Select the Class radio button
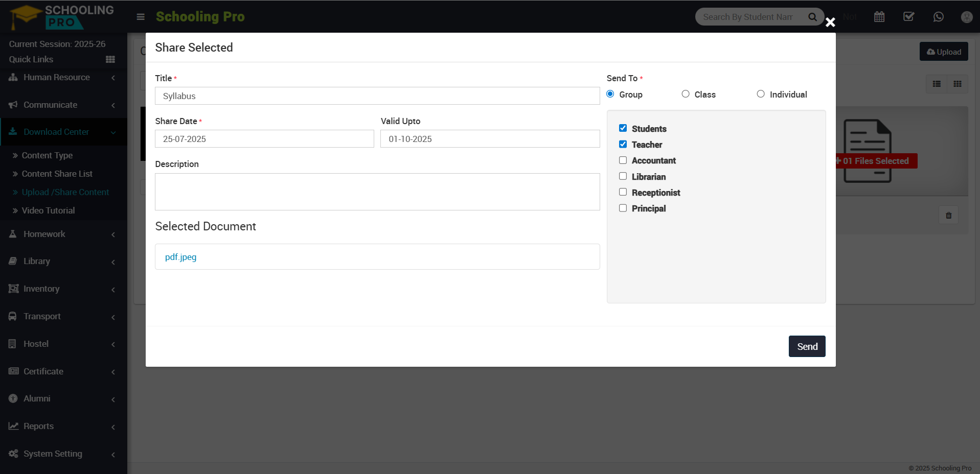 pyautogui.click(x=686, y=94)
